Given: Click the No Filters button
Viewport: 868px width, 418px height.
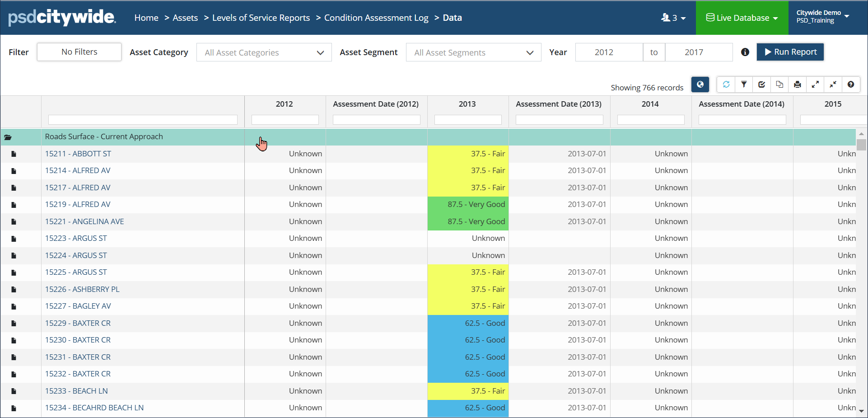Looking at the screenshot, I should tap(79, 52).
